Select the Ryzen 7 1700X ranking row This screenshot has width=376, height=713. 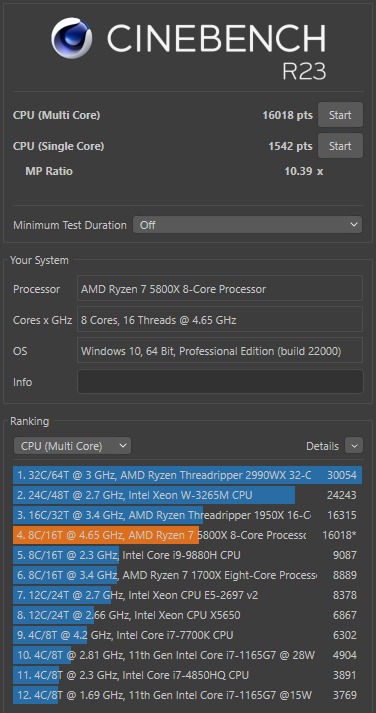[187, 575]
